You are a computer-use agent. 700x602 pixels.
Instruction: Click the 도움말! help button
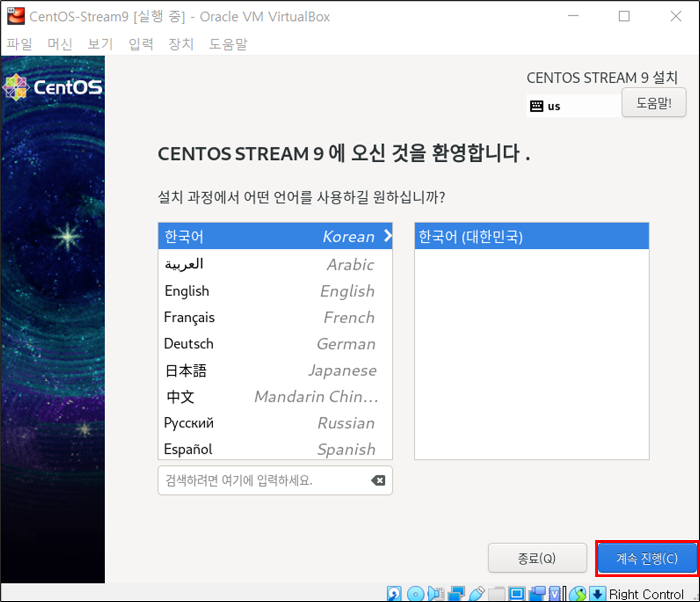[x=654, y=102]
